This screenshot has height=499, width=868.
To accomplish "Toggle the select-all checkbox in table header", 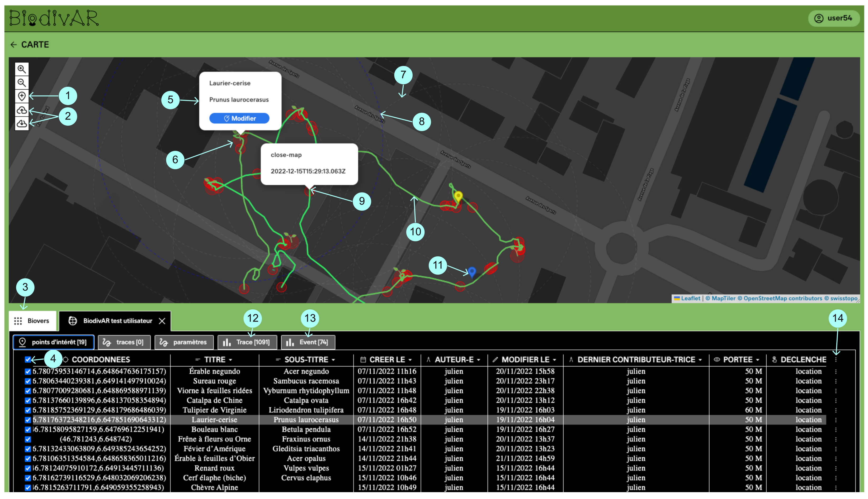I will tap(28, 359).
